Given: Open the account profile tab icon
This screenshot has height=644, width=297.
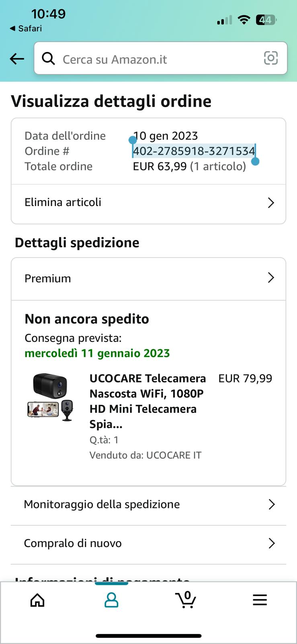Looking at the screenshot, I should tap(111, 600).
